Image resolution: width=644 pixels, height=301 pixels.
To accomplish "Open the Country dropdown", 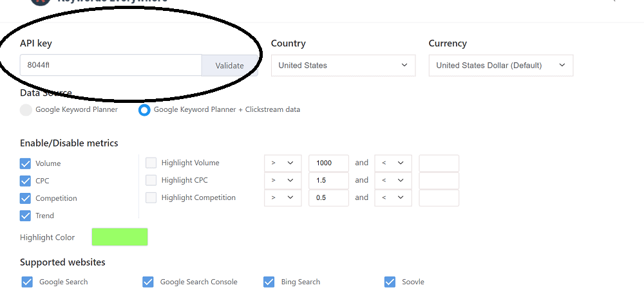I will coord(343,66).
